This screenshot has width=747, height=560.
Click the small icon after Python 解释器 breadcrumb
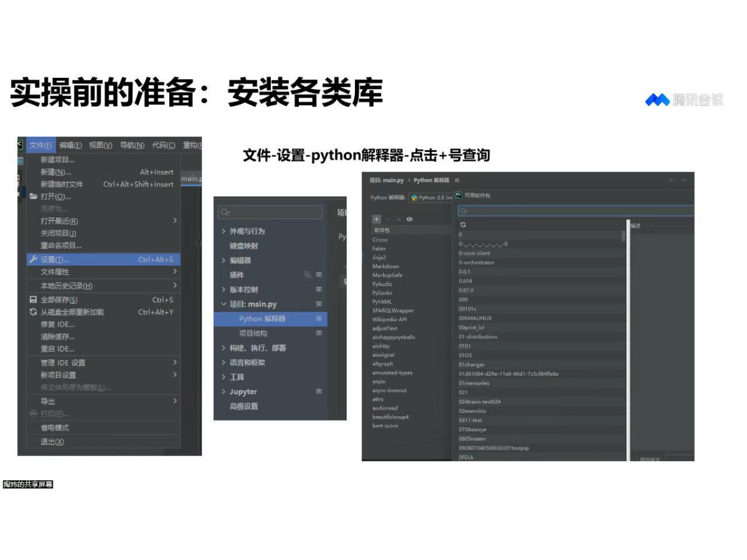(x=457, y=180)
